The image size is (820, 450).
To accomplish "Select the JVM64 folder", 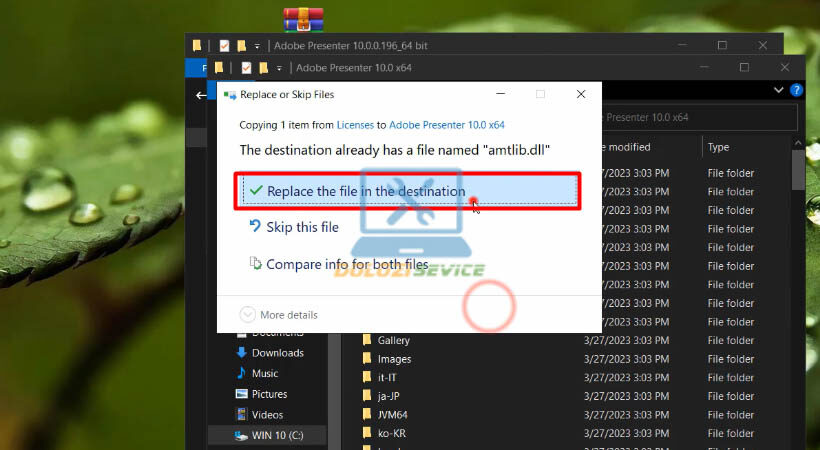I will 392,415.
